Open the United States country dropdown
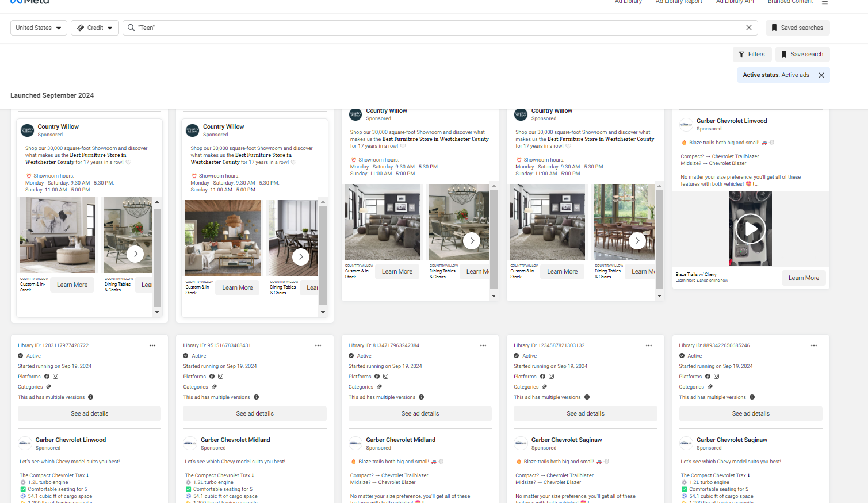The height and width of the screenshot is (503, 868). tap(39, 28)
